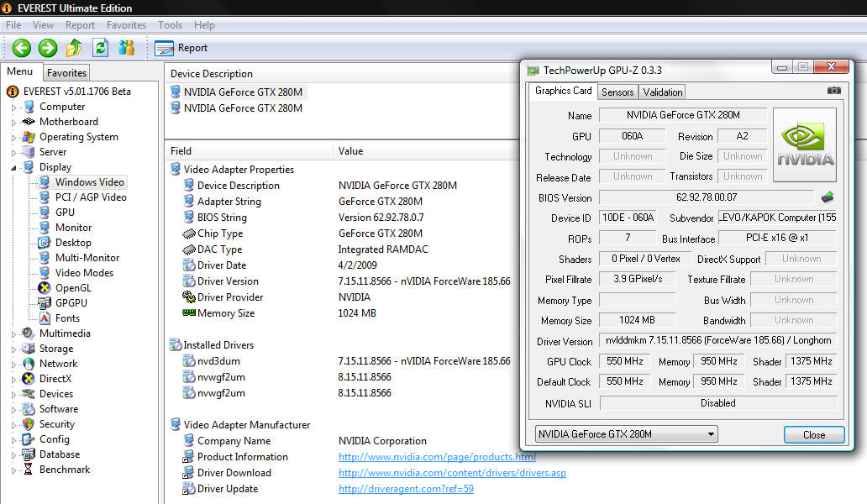Open the Help menu
The height and width of the screenshot is (504, 867).
[204, 25]
